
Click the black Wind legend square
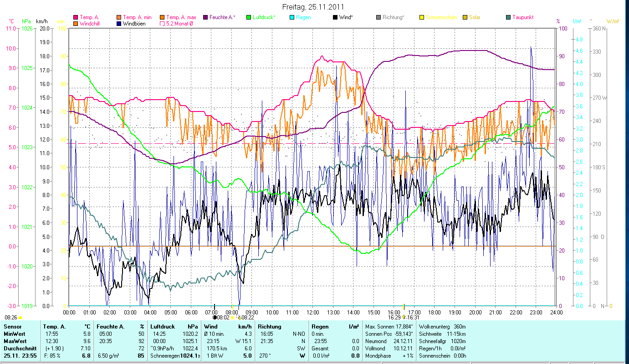click(335, 17)
